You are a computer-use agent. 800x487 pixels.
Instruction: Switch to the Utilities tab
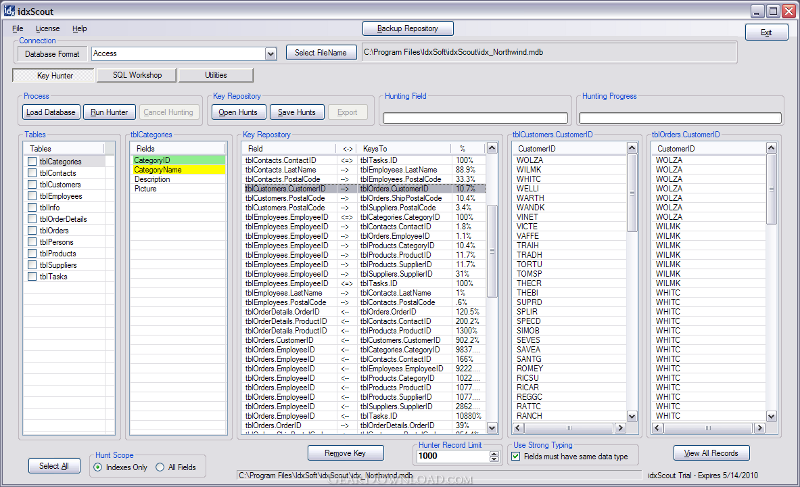point(215,75)
